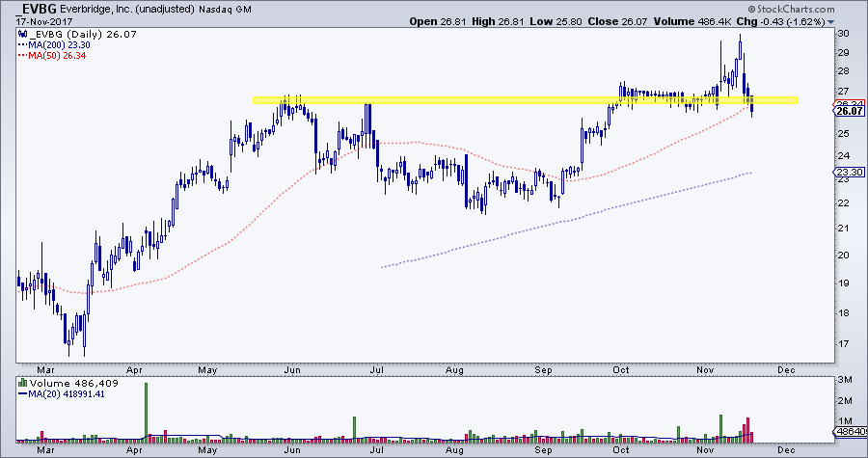Viewport: 868px width, 458px height.
Task: Click the blue MA(200) legend line marker
Action: pyautogui.click(x=21, y=44)
